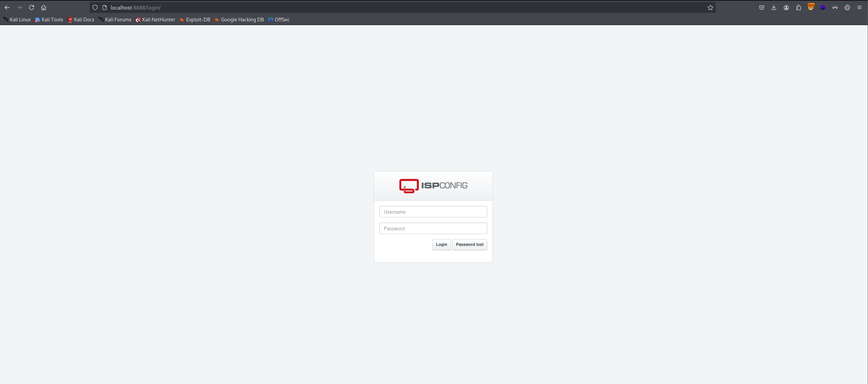
Task: Click the Login button
Action: click(x=441, y=245)
